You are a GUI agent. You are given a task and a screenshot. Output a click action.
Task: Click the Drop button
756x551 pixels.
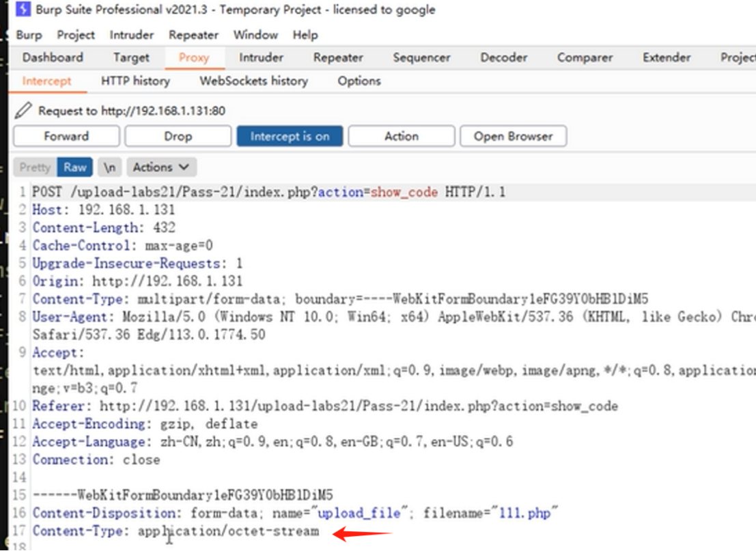tap(178, 136)
